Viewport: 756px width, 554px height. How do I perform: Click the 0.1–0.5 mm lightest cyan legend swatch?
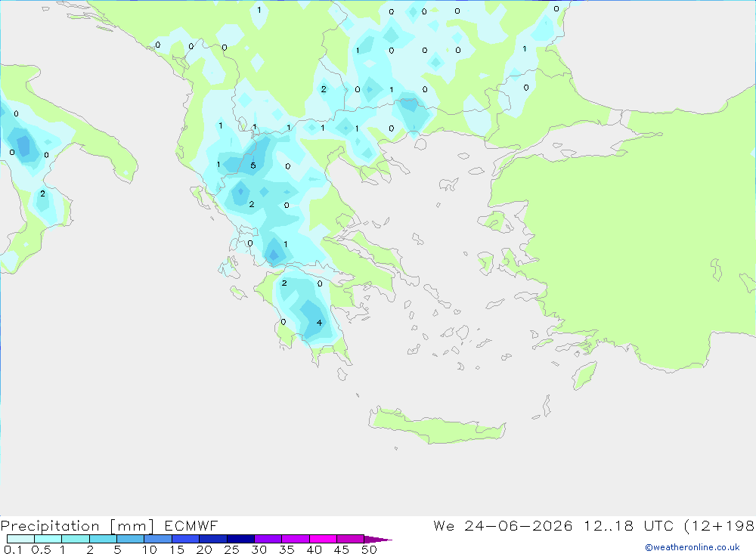coord(20,539)
